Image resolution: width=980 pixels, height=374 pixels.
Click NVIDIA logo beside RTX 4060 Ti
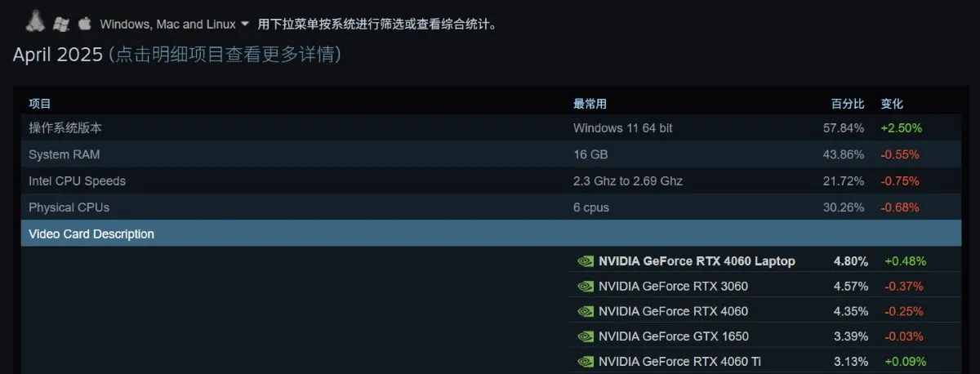pyautogui.click(x=586, y=362)
